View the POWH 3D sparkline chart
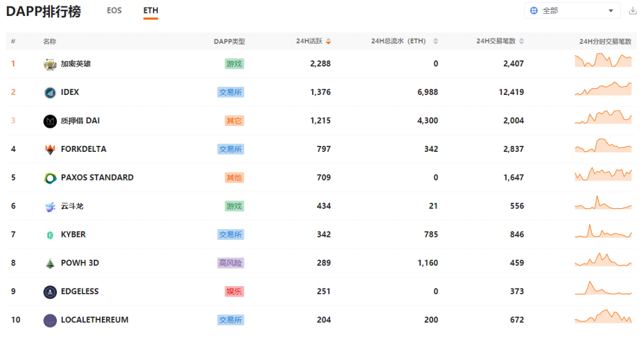644x340 pixels. point(603,259)
